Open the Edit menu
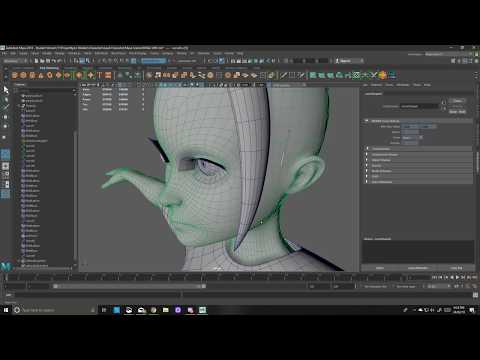Viewport: 480px width, 360px height. [13, 53]
